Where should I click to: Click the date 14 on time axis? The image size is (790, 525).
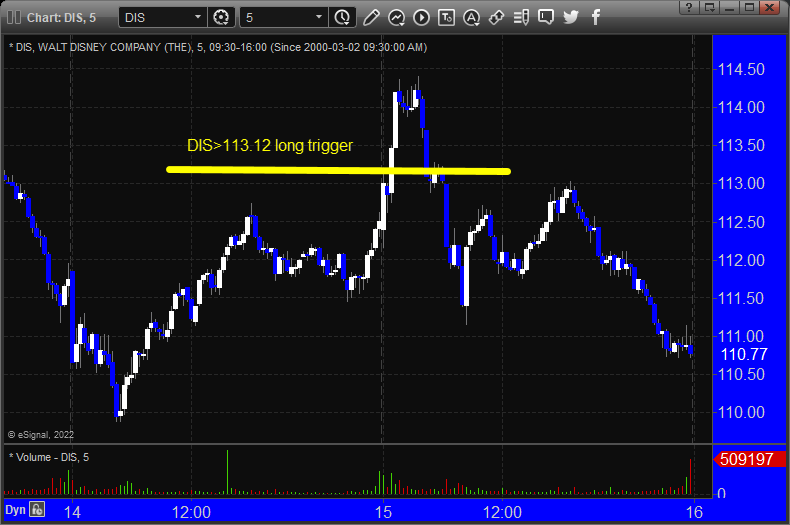coord(72,512)
